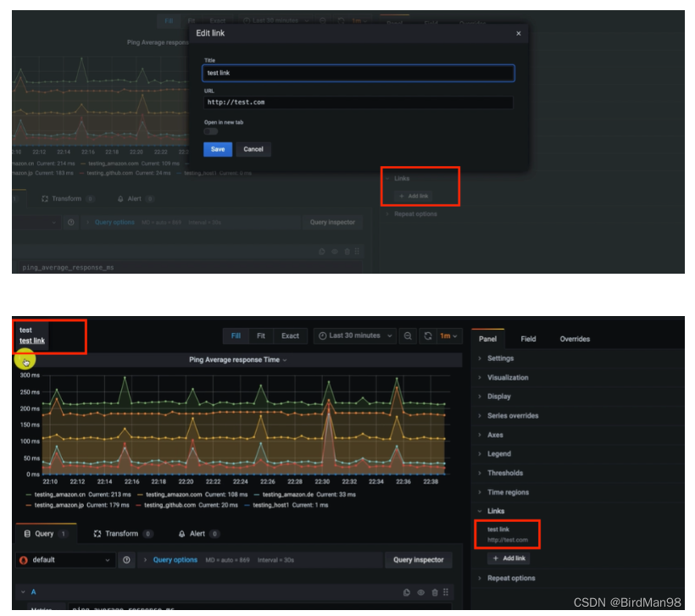Open the 'Last 30 minutes' time range picker
The width and height of the screenshot is (695, 616).
(x=355, y=336)
